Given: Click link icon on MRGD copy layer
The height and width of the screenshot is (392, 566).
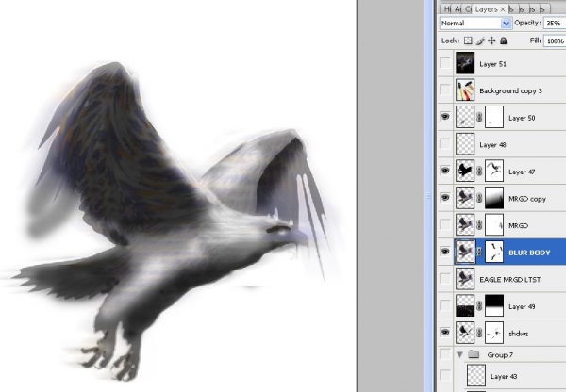Looking at the screenshot, I should click(479, 198).
